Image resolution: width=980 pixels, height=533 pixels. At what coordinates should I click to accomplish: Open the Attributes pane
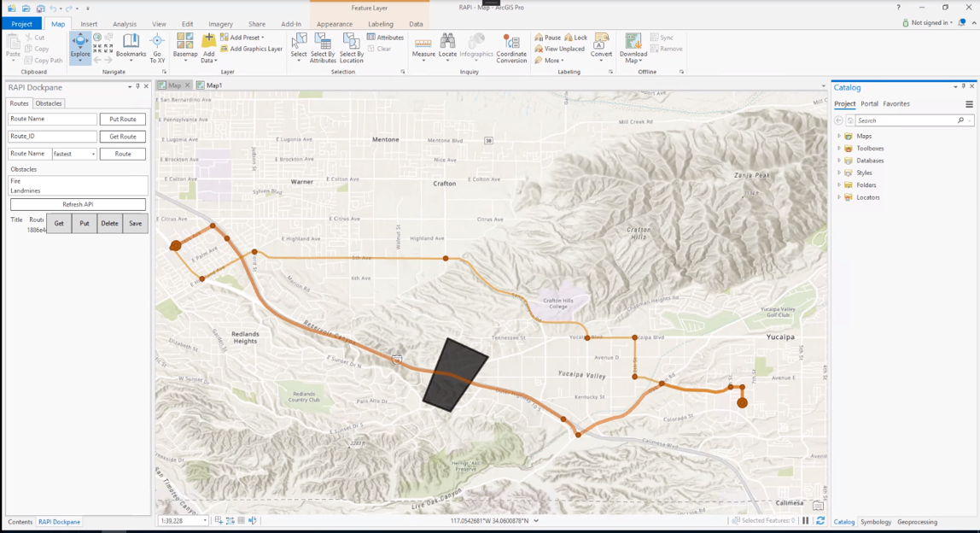(x=386, y=38)
